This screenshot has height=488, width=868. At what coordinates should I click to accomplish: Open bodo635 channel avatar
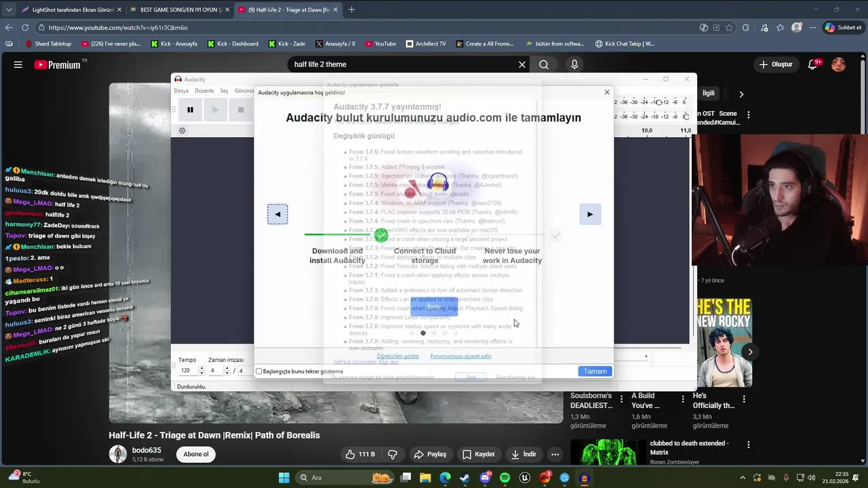coord(118,454)
